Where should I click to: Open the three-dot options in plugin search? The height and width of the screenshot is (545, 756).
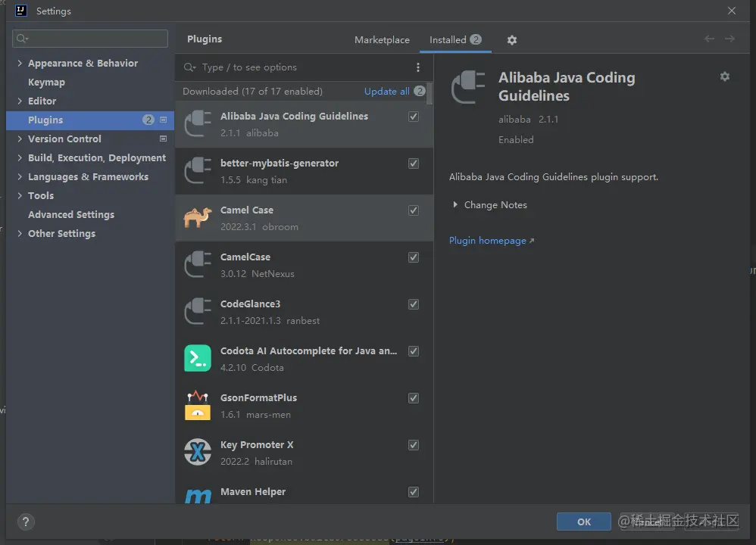click(x=418, y=67)
